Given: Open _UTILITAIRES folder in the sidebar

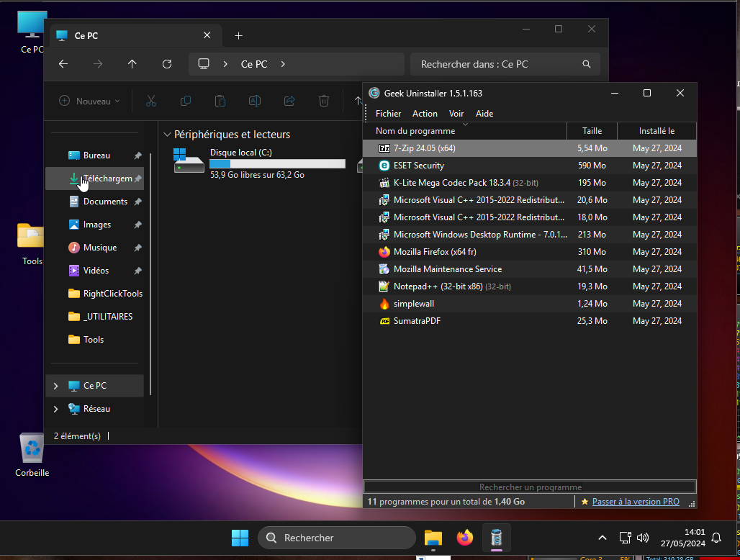Looking at the screenshot, I should click(95, 317).
